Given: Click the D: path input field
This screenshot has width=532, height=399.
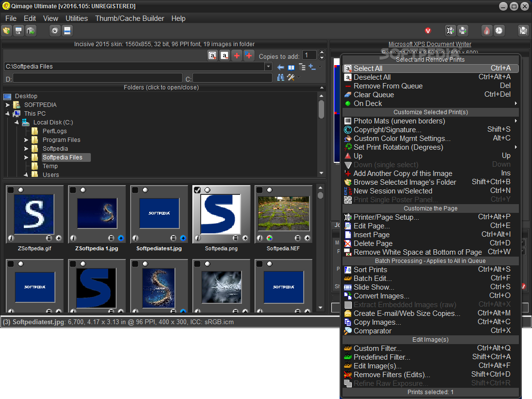Looking at the screenshot, I should tap(97, 79).
